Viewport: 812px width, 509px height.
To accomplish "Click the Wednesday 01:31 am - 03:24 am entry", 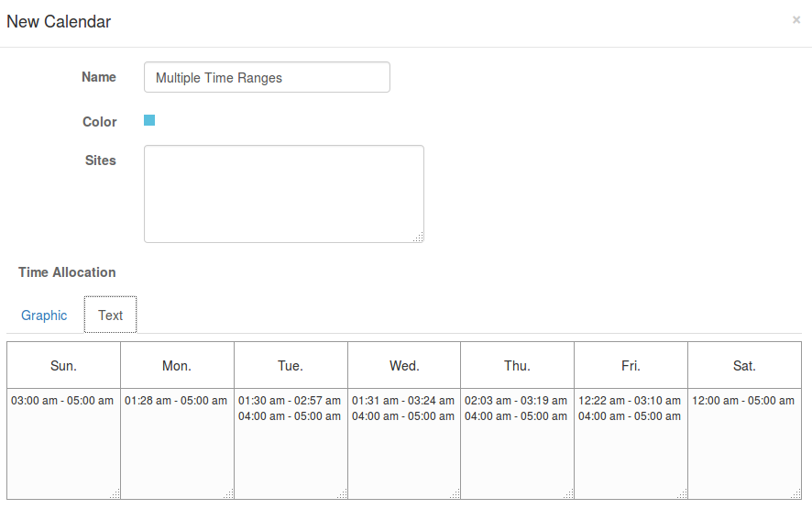I will (x=403, y=401).
